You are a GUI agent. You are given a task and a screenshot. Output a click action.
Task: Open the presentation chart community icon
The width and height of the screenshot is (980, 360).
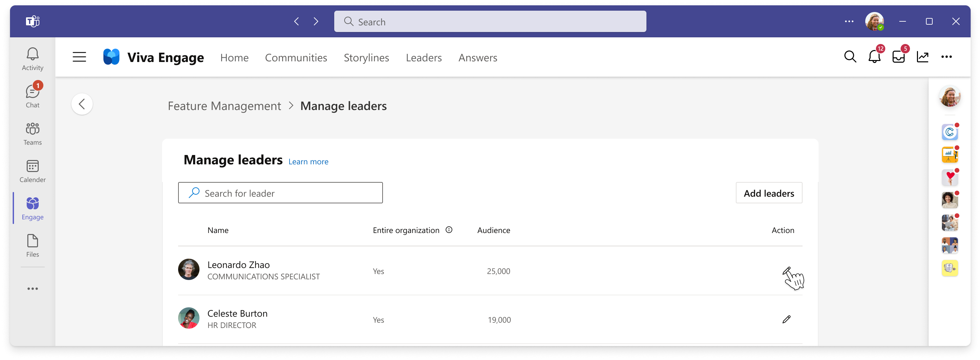pos(950,154)
